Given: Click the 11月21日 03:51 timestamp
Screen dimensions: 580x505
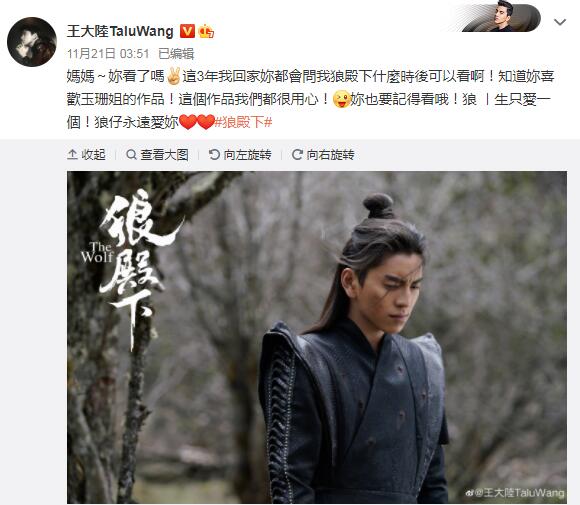Looking at the screenshot, I should 108,54.
